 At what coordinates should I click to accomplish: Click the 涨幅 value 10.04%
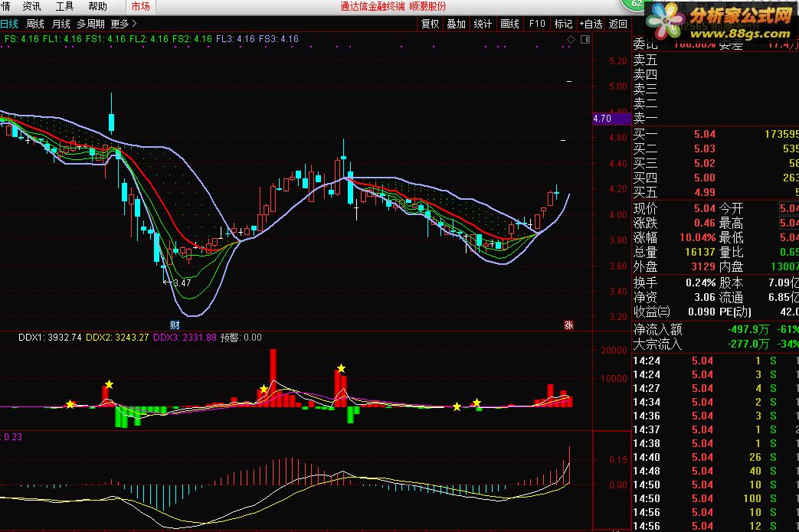(x=698, y=238)
